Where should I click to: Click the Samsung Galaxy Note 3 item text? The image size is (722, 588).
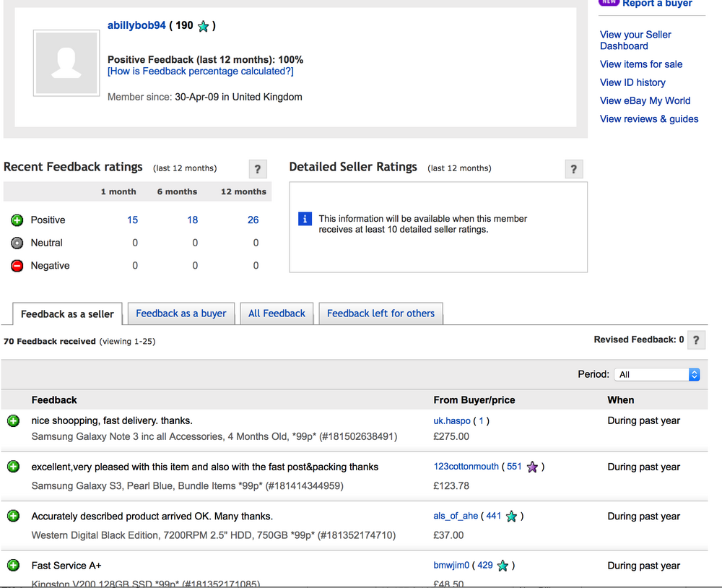(x=214, y=436)
